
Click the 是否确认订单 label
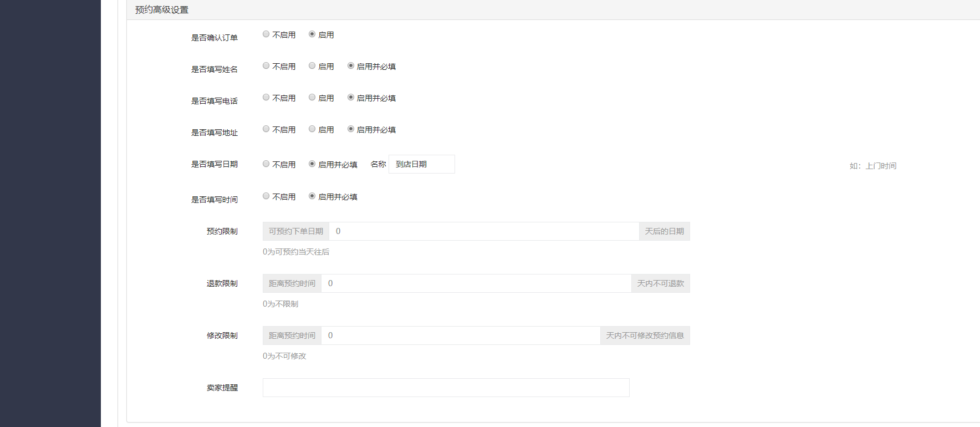(215, 38)
